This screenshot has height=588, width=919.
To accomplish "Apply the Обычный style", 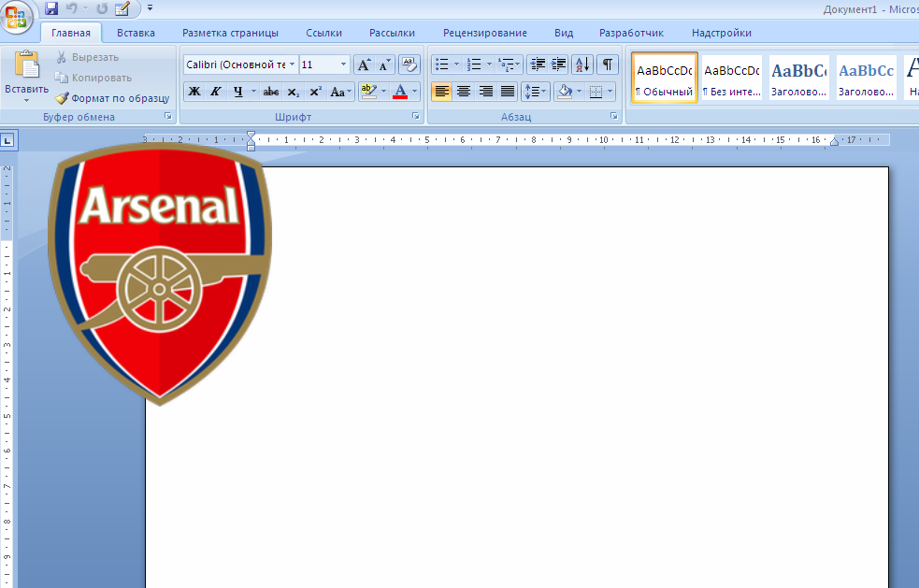I will pos(665,78).
